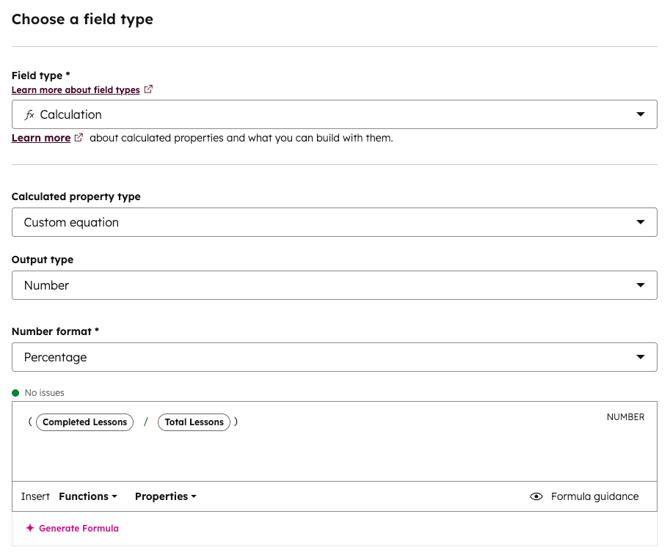Expand the Number format Percentage dropdown

pyautogui.click(x=640, y=357)
